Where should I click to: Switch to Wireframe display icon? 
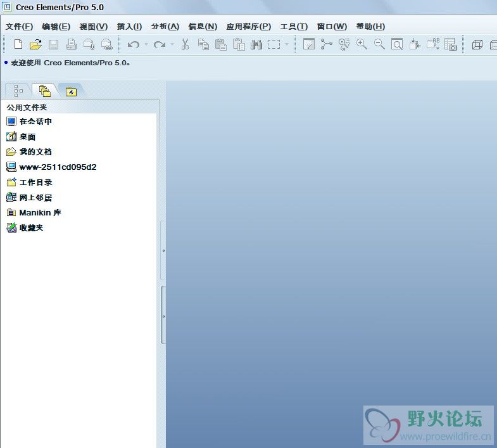(x=477, y=44)
